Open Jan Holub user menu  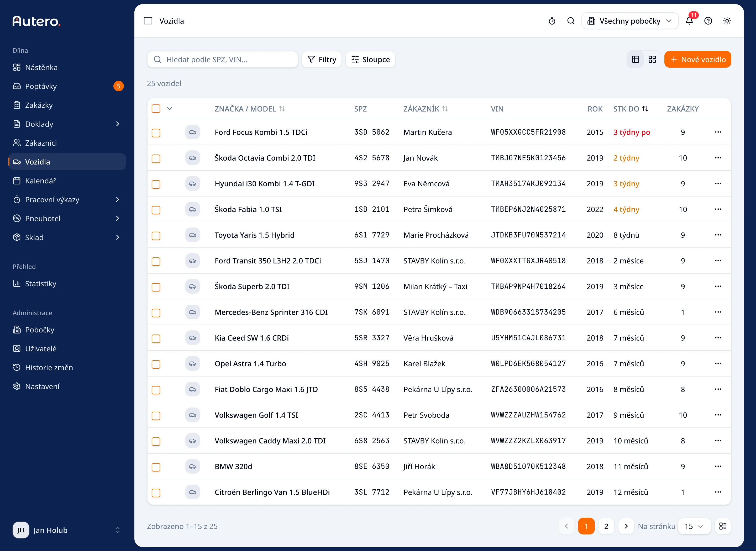point(67,530)
